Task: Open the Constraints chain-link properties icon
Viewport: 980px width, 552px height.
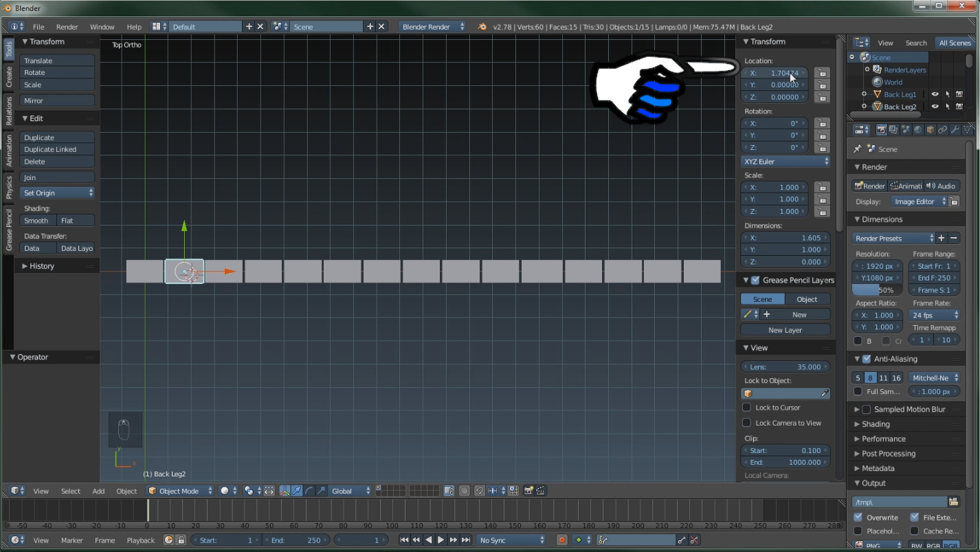Action: (x=943, y=130)
